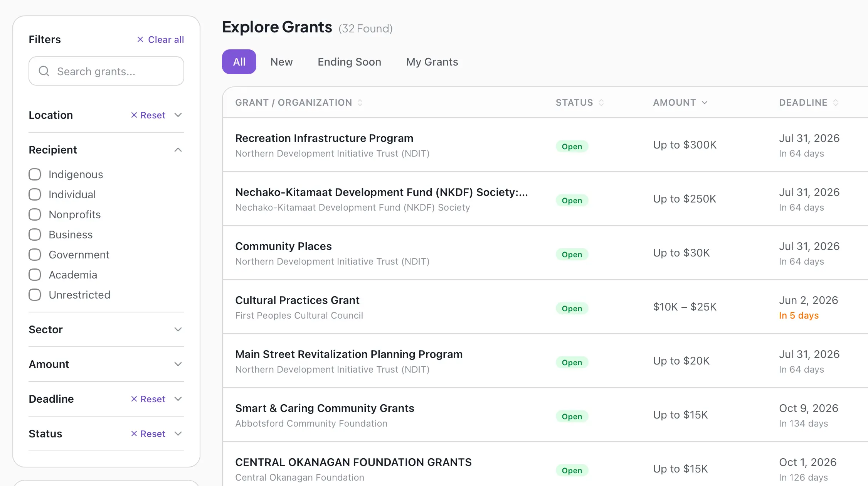The height and width of the screenshot is (486, 868).
Task: Click Open badge for Community Places
Action: 572,254
